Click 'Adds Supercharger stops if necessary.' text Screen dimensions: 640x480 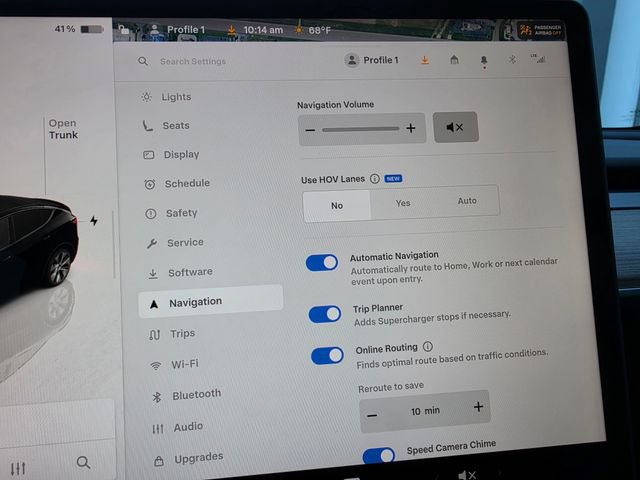(432, 318)
